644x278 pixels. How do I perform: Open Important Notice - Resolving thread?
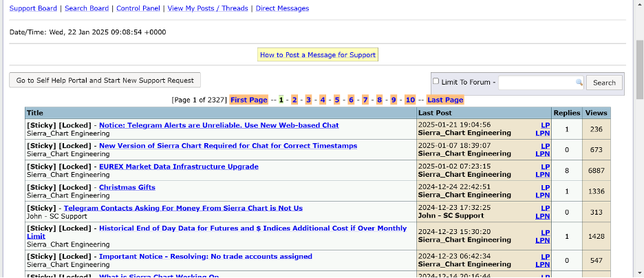click(x=205, y=257)
